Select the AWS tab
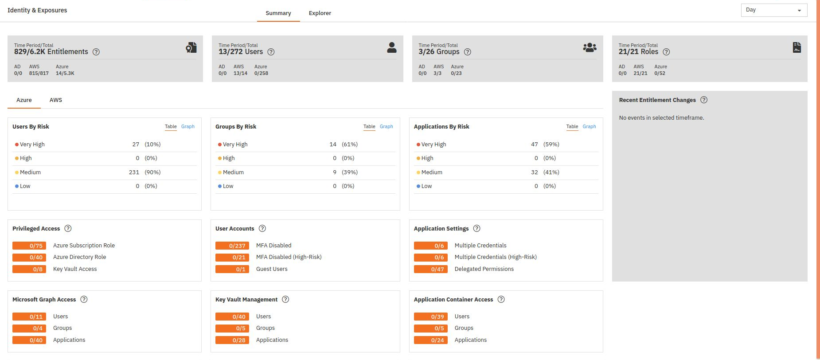The image size is (820, 360). pos(56,100)
